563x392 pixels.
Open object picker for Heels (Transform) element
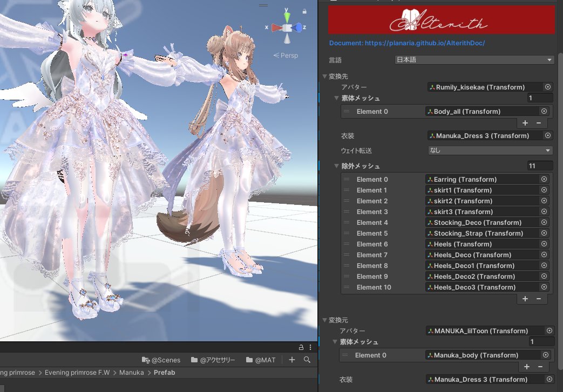pyautogui.click(x=544, y=244)
